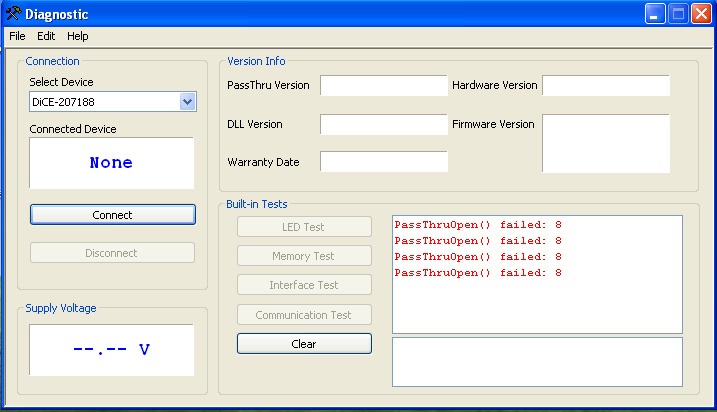Open the Edit menu

[46, 36]
